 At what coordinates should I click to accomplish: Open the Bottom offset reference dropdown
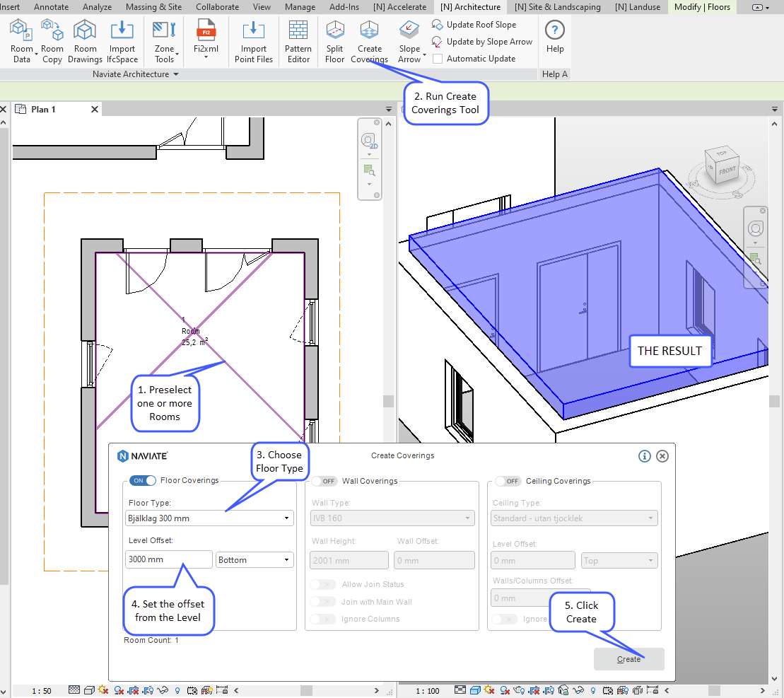254,560
